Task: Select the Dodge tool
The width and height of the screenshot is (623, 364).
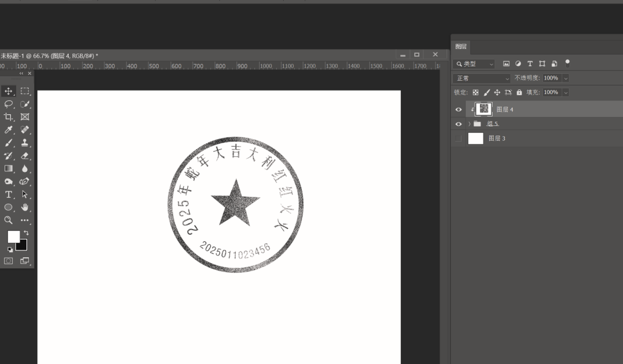Action: pos(8,182)
